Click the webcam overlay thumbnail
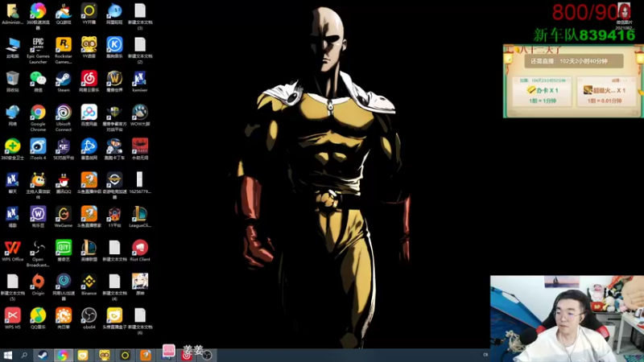This screenshot has width=644, height=362. 567,319
